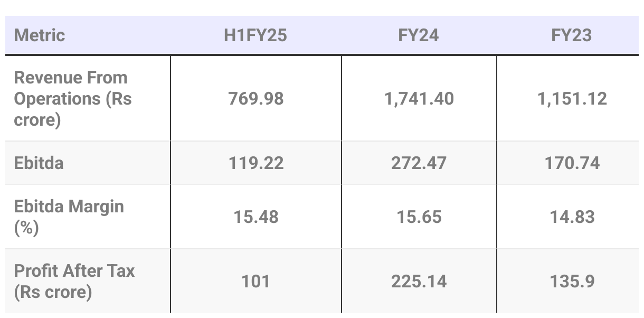Click the FY23 column header

[572, 35]
